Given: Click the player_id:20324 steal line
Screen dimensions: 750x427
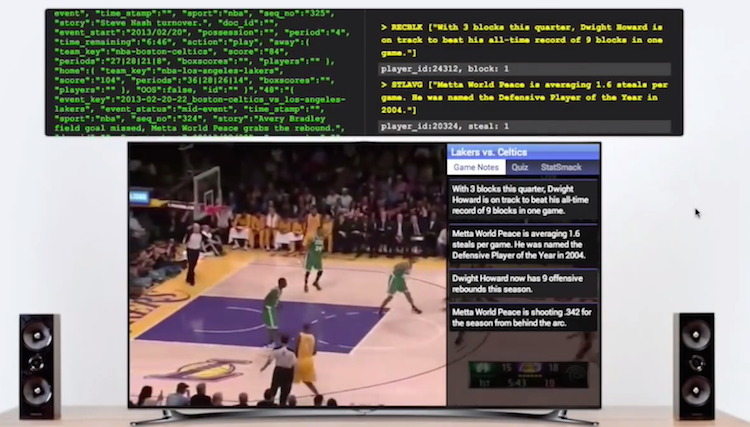Looking at the screenshot, I should pyautogui.click(x=524, y=127).
